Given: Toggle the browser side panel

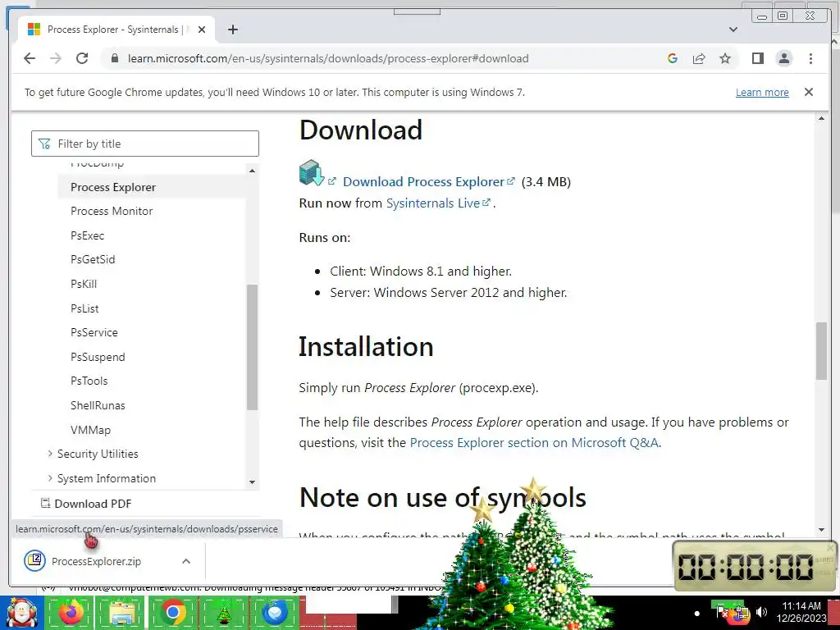Looking at the screenshot, I should [x=757, y=58].
